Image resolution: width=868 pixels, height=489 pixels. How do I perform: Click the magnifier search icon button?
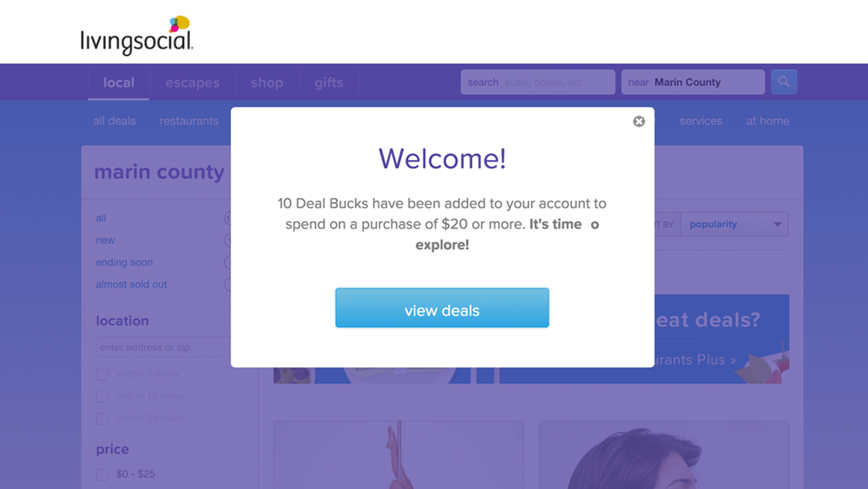click(x=784, y=82)
